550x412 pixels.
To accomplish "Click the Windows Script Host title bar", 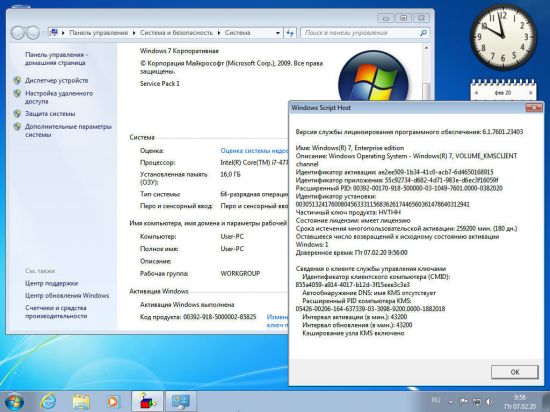I will point(407,108).
